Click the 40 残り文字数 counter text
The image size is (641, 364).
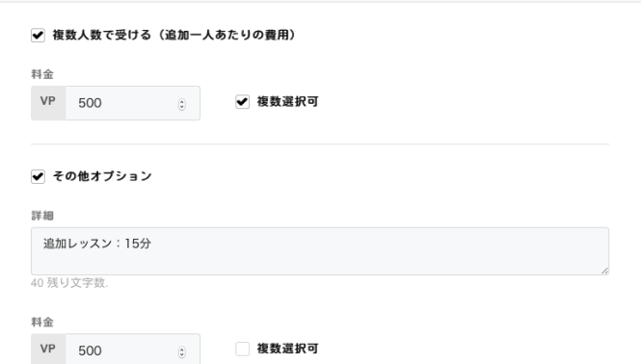tap(69, 283)
